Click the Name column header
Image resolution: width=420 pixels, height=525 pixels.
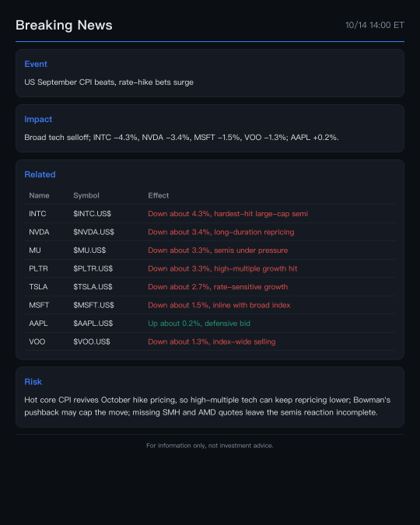[39, 195]
